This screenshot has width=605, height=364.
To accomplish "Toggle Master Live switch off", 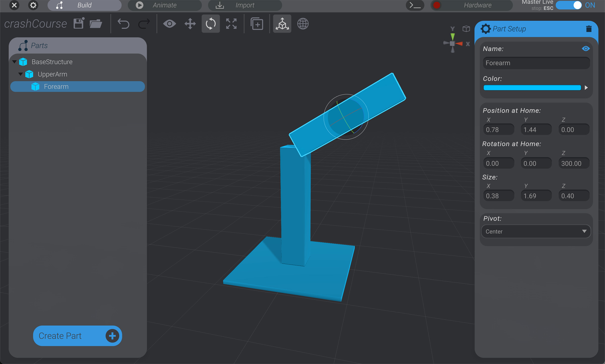I will [569, 5].
